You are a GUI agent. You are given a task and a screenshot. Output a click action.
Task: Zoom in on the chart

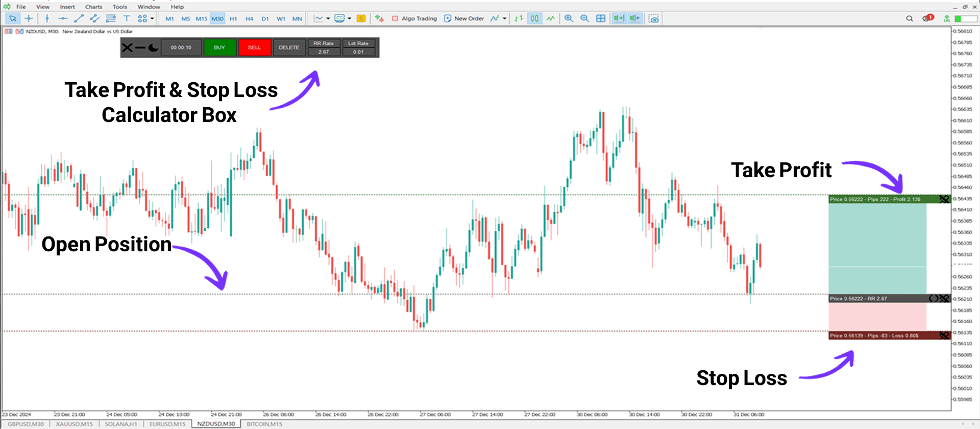coord(569,18)
